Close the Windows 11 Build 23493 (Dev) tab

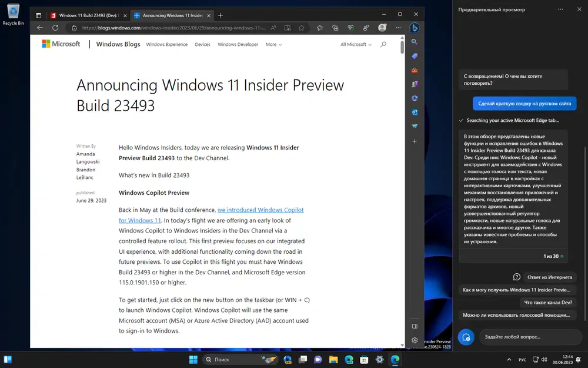(125, 15)
